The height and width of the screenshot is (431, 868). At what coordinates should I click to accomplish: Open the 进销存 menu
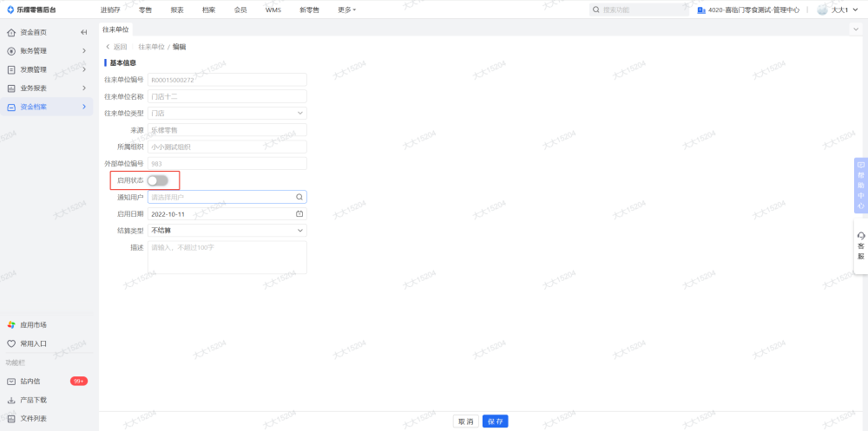[110, 10]
